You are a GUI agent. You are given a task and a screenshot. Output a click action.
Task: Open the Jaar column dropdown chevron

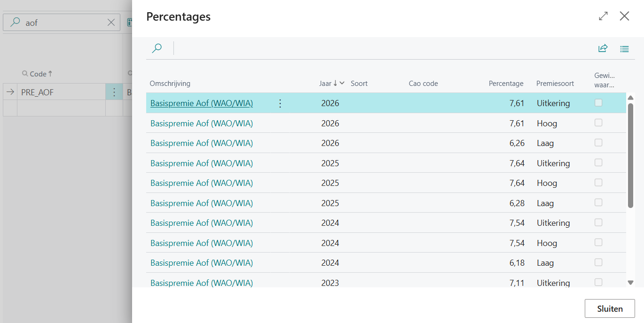click(x=342, y=83)
